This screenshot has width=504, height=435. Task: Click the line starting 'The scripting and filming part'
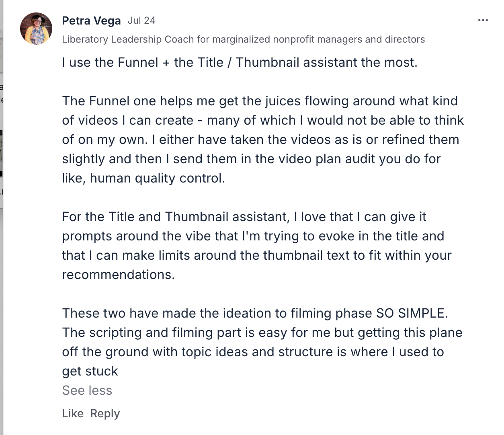coord(262,332)
